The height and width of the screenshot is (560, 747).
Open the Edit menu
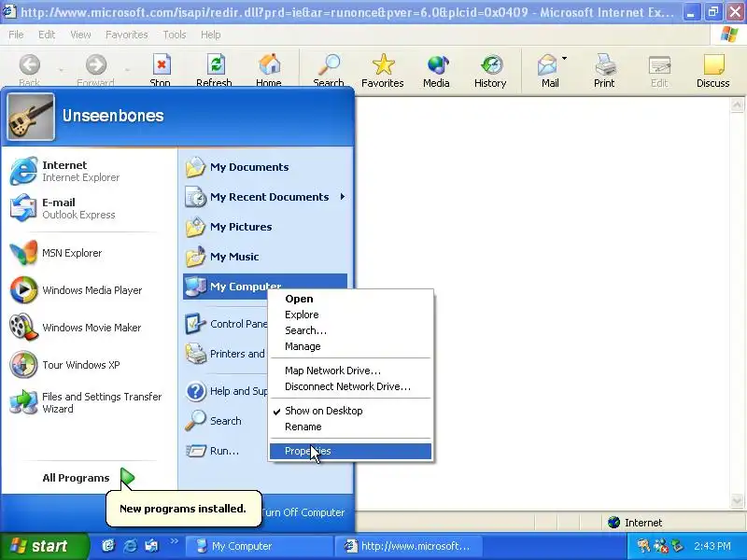[47, 35]
